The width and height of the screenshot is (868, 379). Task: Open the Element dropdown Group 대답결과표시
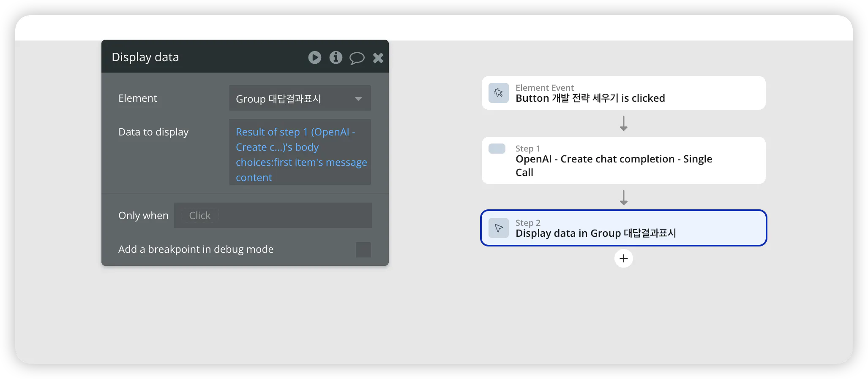pyautogui.click(x=300, y=98)
